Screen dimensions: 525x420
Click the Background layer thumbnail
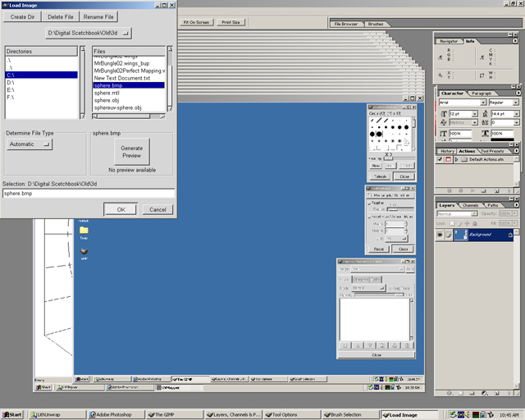461,235
